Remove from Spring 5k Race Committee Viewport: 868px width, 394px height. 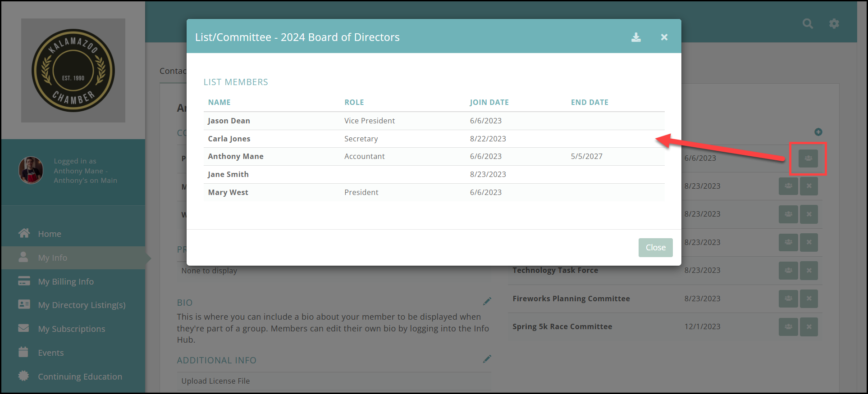(x=809, y=327)
